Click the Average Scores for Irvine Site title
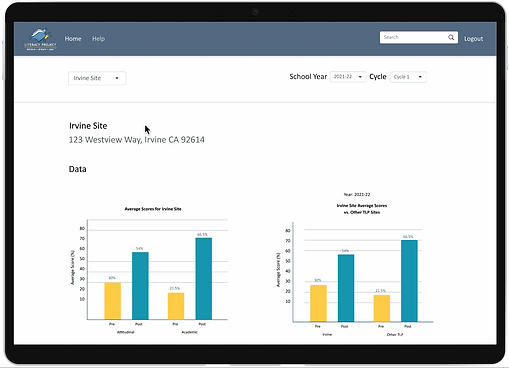The width and height of the screenshot is (509, 368). tap(153, 209)
